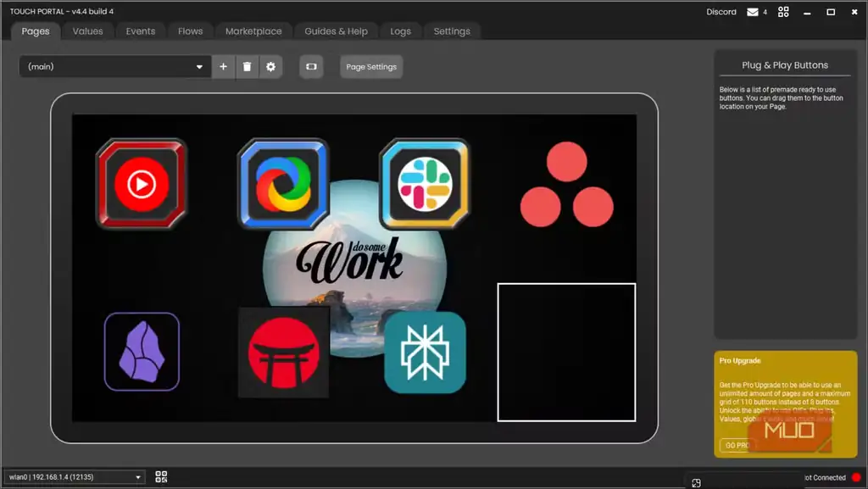Click the 'do some Work' background image
Image resolution: width=868 pixels, height=489 pixels.
(x=354, y=267)
